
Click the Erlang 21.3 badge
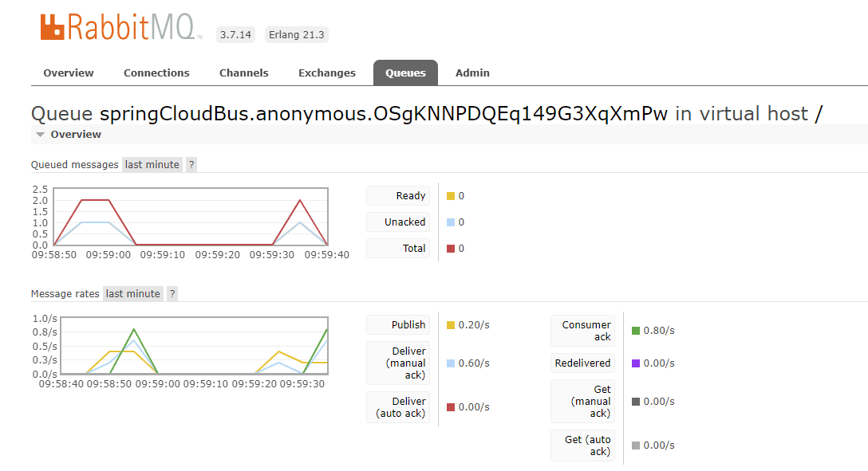[x=297, y=35]
